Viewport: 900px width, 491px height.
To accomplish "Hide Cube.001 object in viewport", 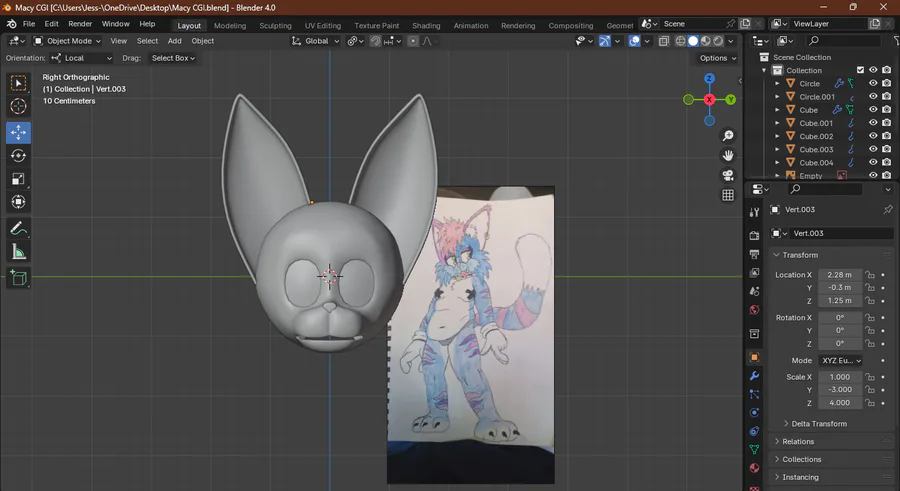I will click(x=873, y=123).
